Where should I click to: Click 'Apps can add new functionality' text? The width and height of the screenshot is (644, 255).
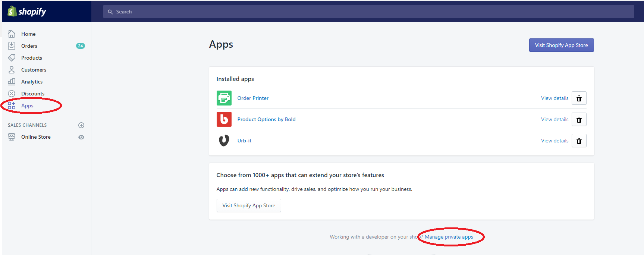tap(314, 189)
